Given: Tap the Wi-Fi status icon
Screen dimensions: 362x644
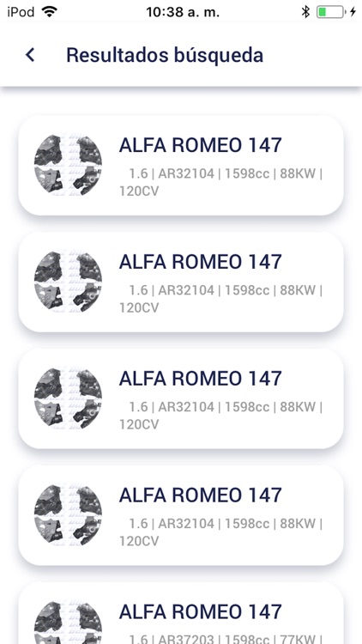Looking at the screenshot, I should pos(49,12).
